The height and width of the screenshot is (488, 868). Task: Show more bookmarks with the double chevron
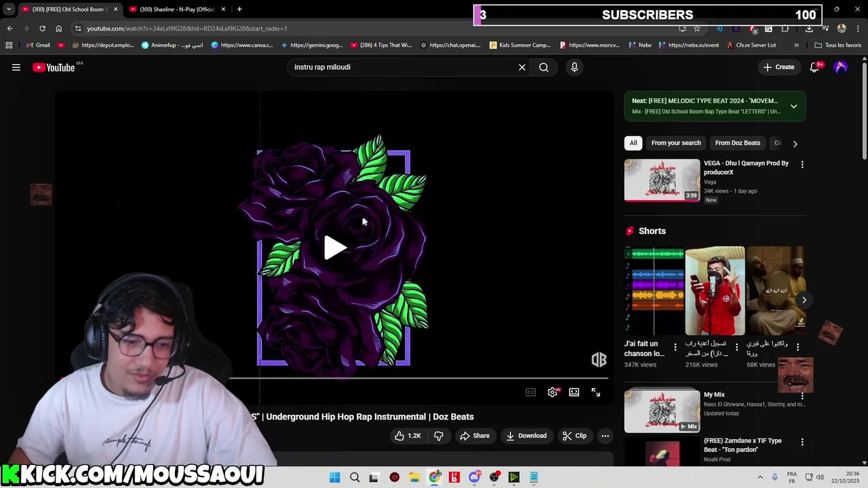point(796,45)
